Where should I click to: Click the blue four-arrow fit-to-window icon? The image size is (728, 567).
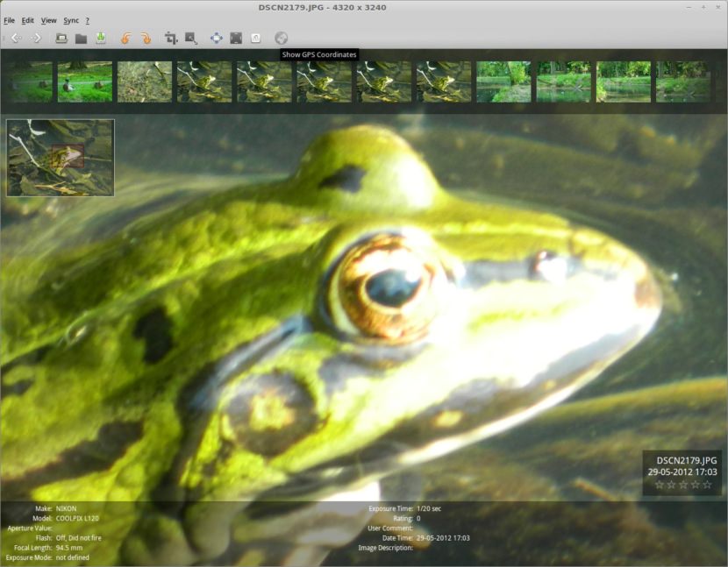216,38
